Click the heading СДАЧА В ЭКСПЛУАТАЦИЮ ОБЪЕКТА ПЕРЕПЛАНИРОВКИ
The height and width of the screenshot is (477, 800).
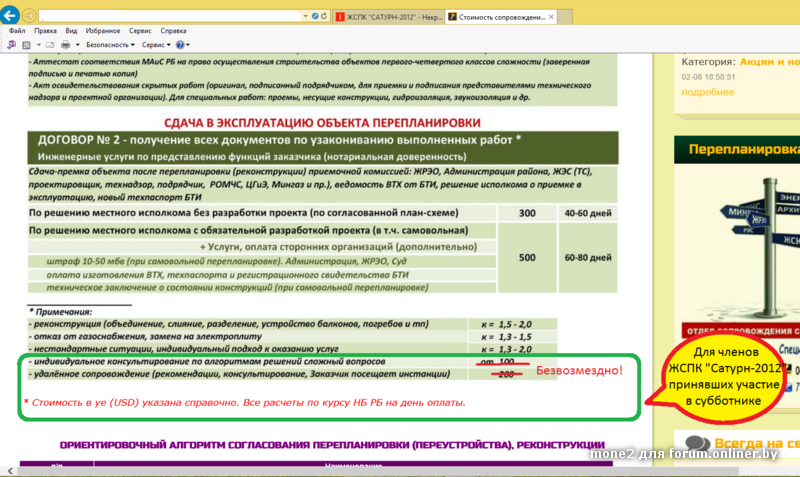pos(322,123)
